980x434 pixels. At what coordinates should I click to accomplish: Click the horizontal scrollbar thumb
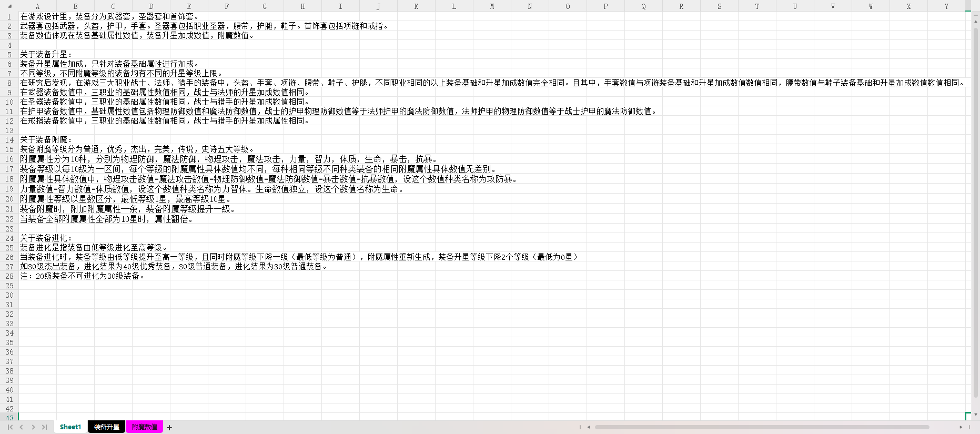coord(762,427)
